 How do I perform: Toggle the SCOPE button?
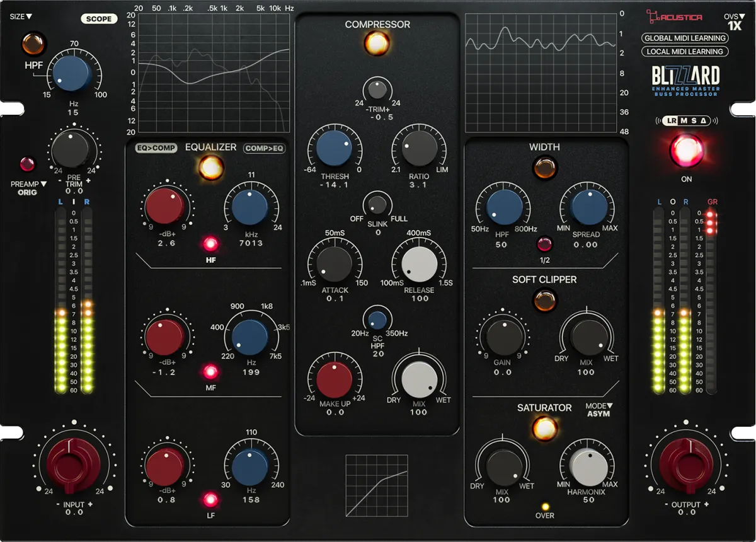coord(100,19)
